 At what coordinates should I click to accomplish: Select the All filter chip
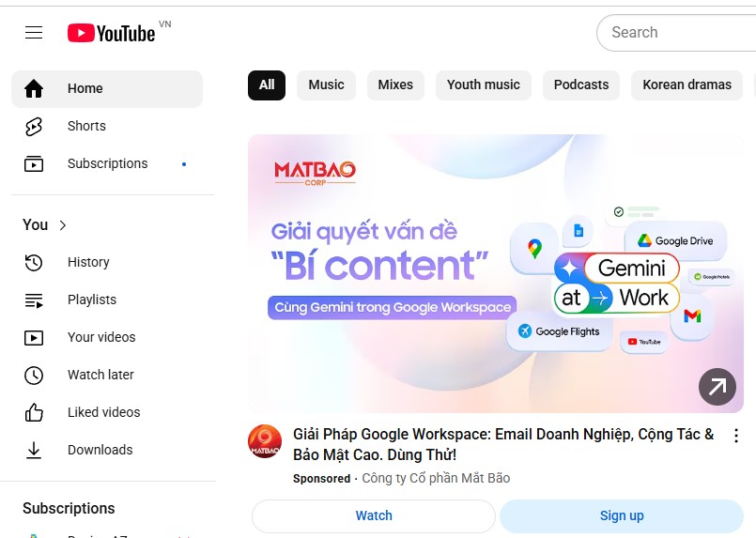267,85
